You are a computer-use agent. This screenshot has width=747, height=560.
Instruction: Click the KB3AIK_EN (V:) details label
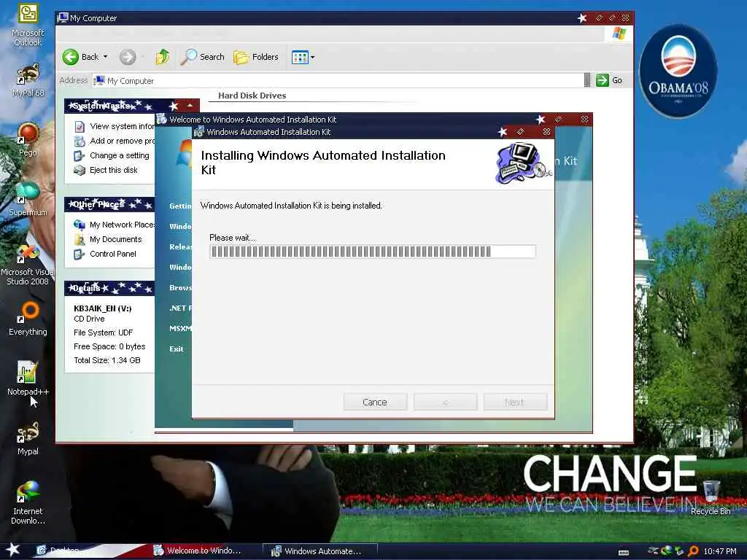[102, 308]
